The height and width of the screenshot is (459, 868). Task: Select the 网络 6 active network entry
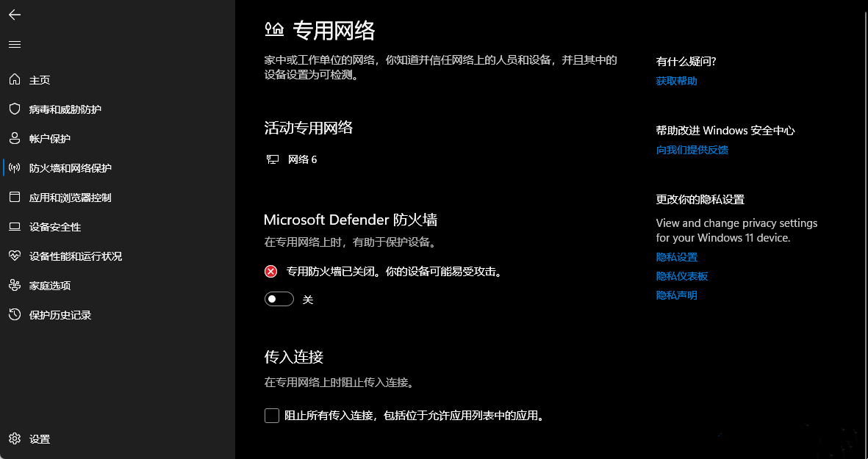tap(301, 159)
